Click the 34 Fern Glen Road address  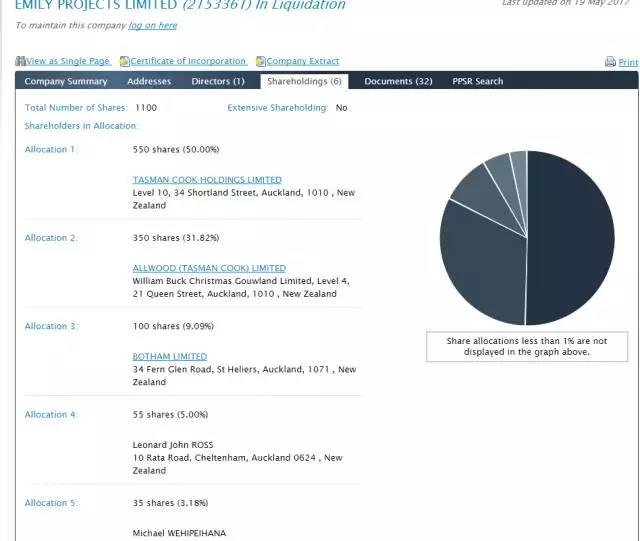pyautogui.click(x=244, y=376)
